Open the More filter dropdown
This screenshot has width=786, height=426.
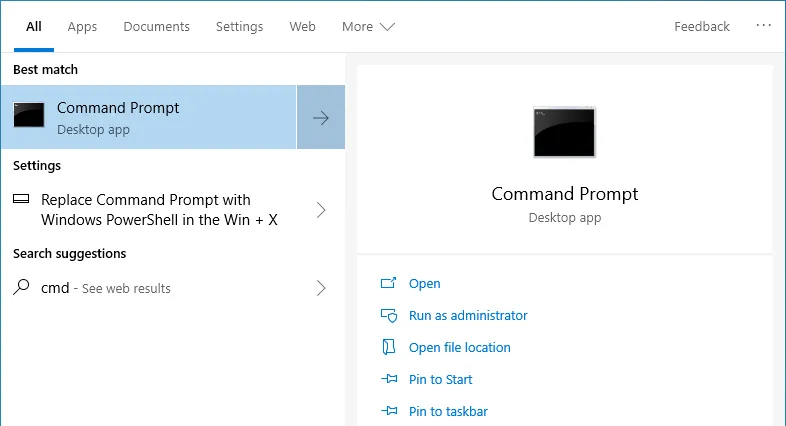[368, 27]
